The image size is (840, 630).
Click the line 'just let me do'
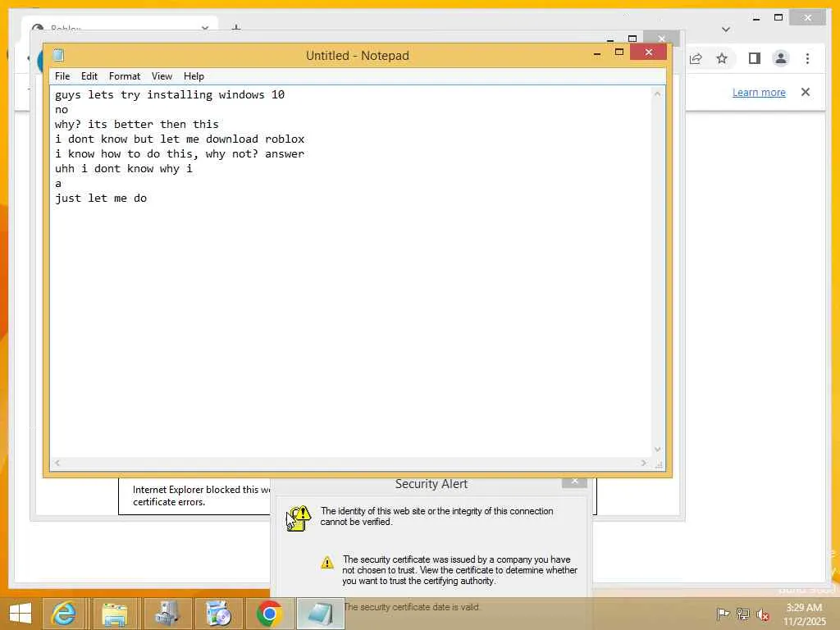[101, 199]
